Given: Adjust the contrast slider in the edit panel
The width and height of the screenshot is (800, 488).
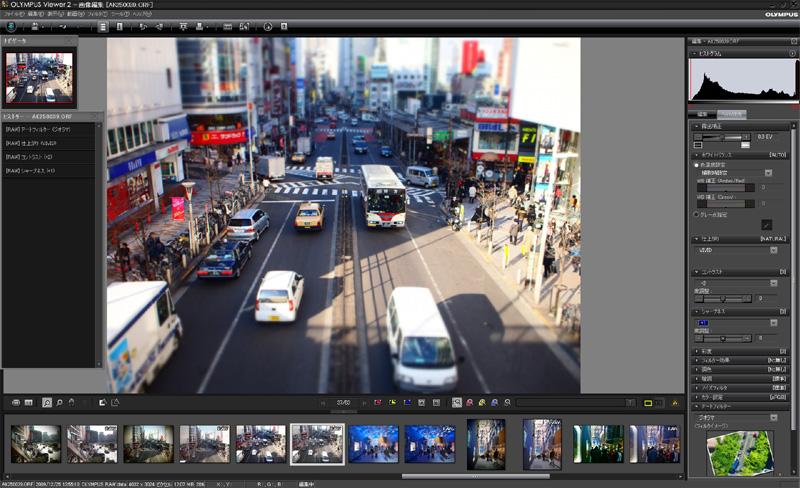Looking at the screenshot, I should pyautogui.click(x=725, y=298).
